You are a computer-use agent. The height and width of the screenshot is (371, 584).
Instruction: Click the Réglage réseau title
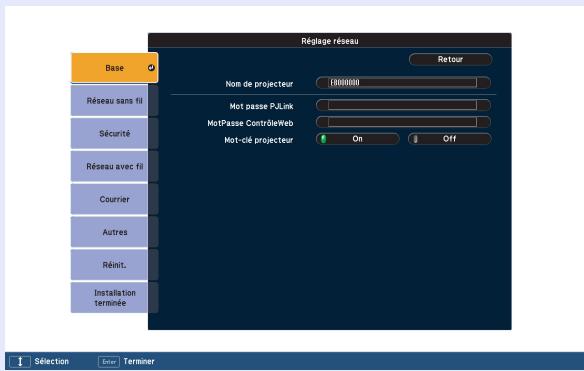tap(330, 41)
